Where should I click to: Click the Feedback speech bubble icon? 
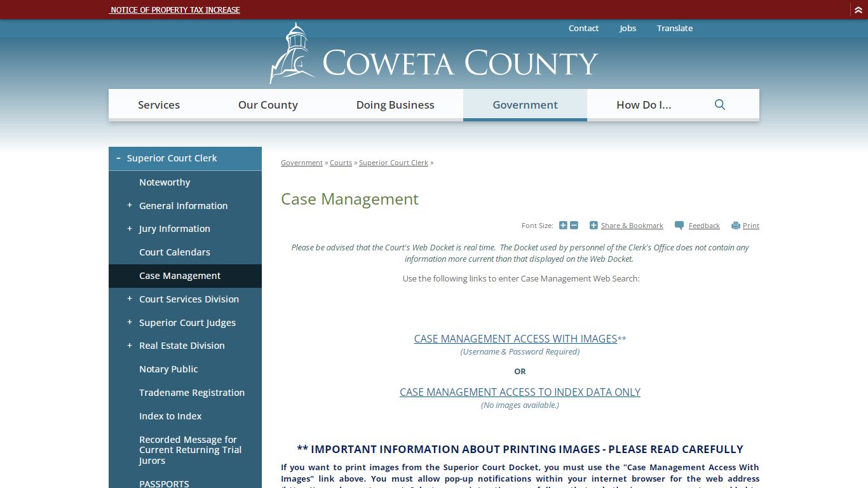point(679,226)
